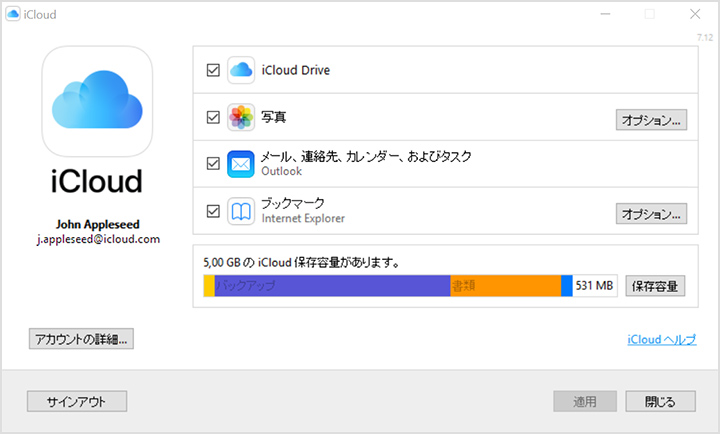
Task: Toggle the Outlook mail and contacts checkbox
Action: click(x=212, y=164)
